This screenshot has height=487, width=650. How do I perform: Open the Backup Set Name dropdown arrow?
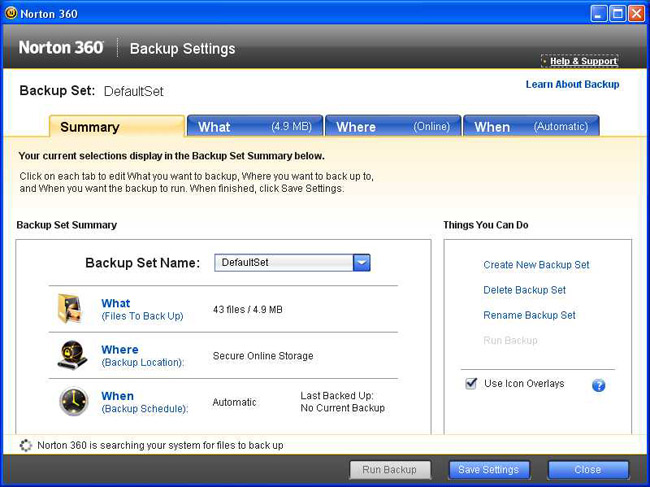tap(361, 263)
